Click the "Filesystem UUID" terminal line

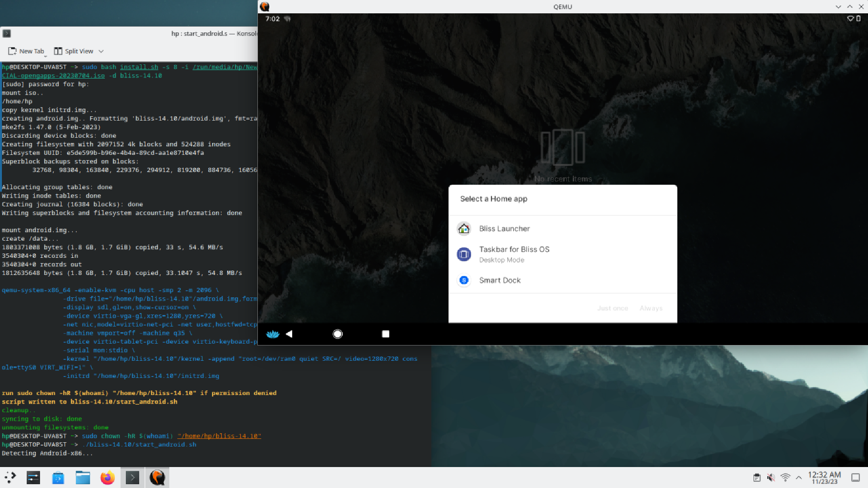(x=103, y=153)
